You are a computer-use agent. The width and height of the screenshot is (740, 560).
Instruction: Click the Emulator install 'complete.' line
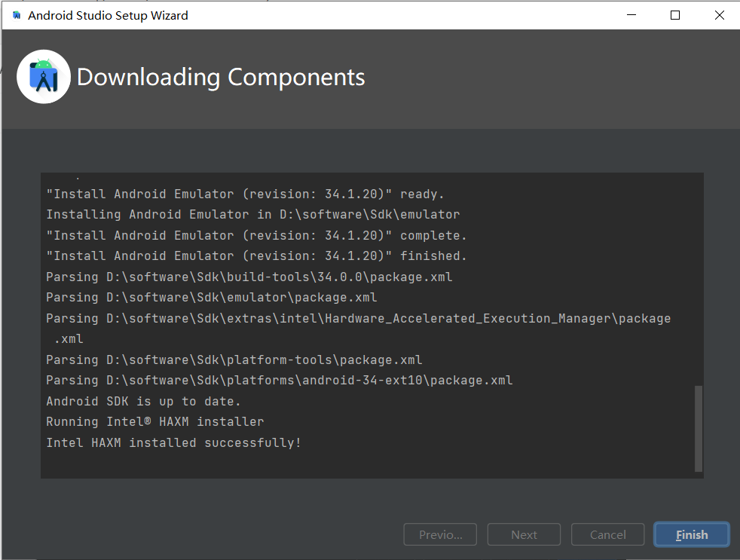point(257,235)
